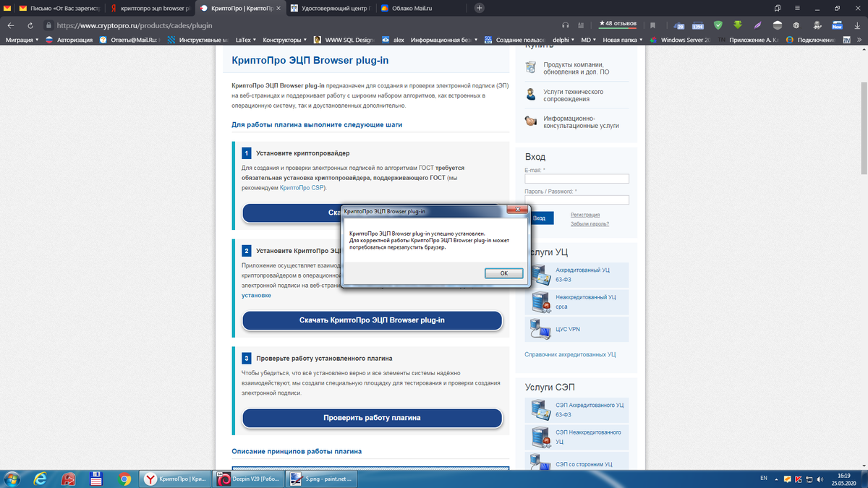Click the purple feather extension icon
The width and height of the screenshot is (868, 488).
coord(757,25)
